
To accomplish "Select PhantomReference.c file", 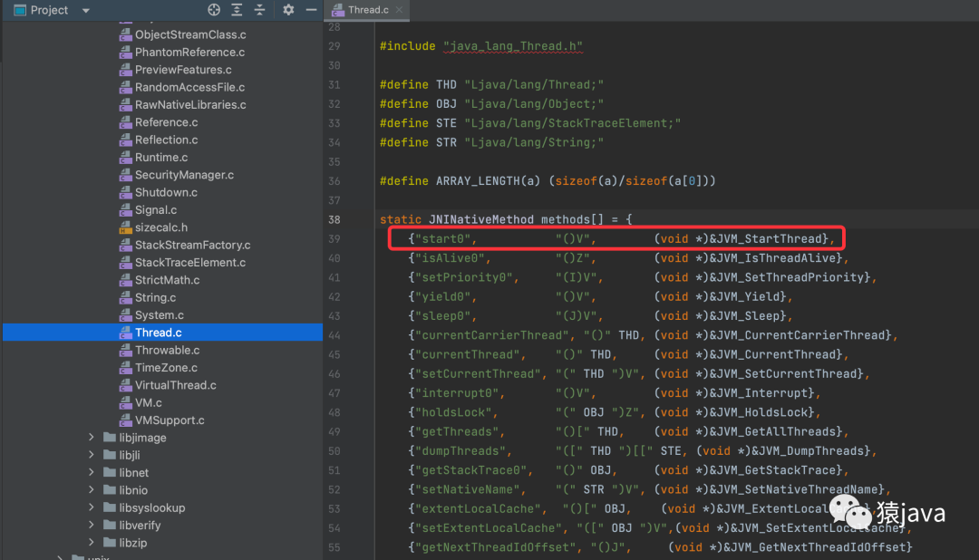I will pyautogui.click(x=189, y=53).
